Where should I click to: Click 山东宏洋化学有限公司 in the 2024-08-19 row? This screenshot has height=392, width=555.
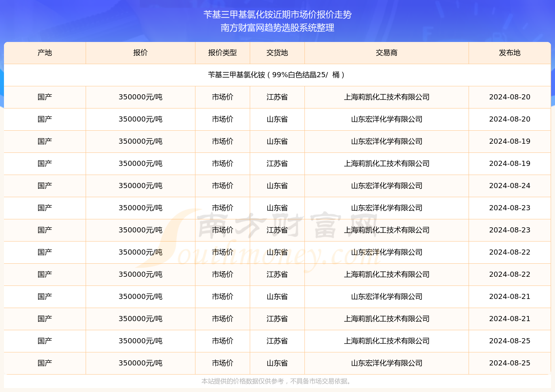click(387, 141)
